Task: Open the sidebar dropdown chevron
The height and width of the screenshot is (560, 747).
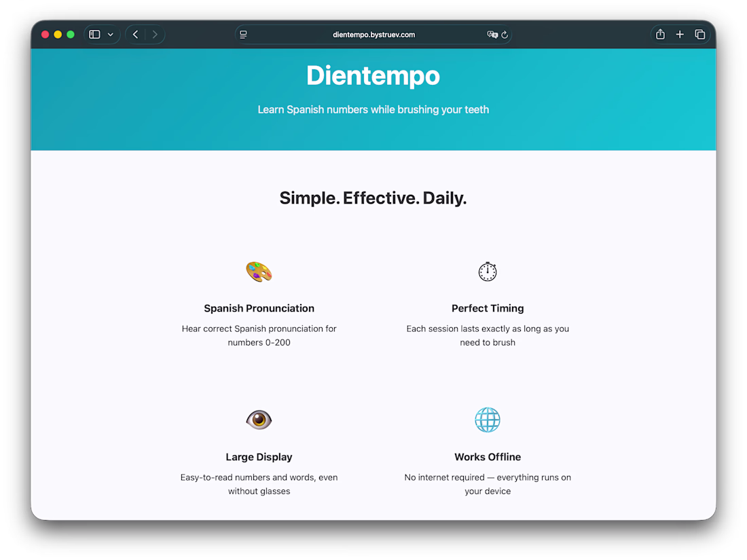Action: click(111, 35)
